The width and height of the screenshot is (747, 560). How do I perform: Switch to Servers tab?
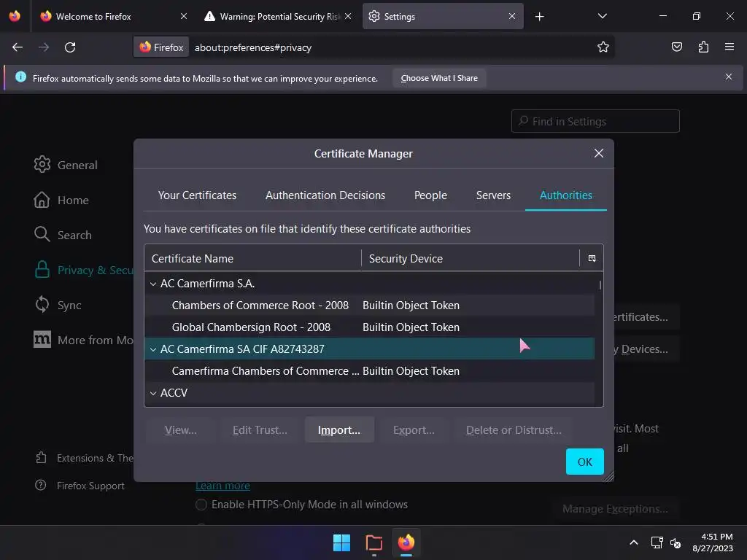click(x=493, y=195)
